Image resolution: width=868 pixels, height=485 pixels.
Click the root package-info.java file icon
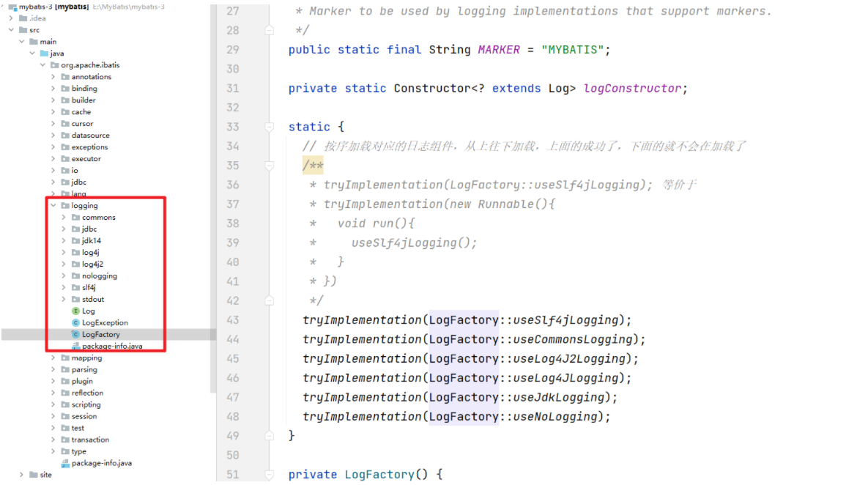pyautogui.click(x=65, y=464)
